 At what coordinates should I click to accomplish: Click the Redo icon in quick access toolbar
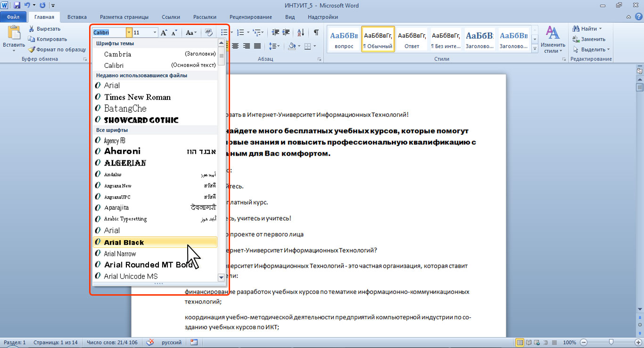tap(42, 6)
